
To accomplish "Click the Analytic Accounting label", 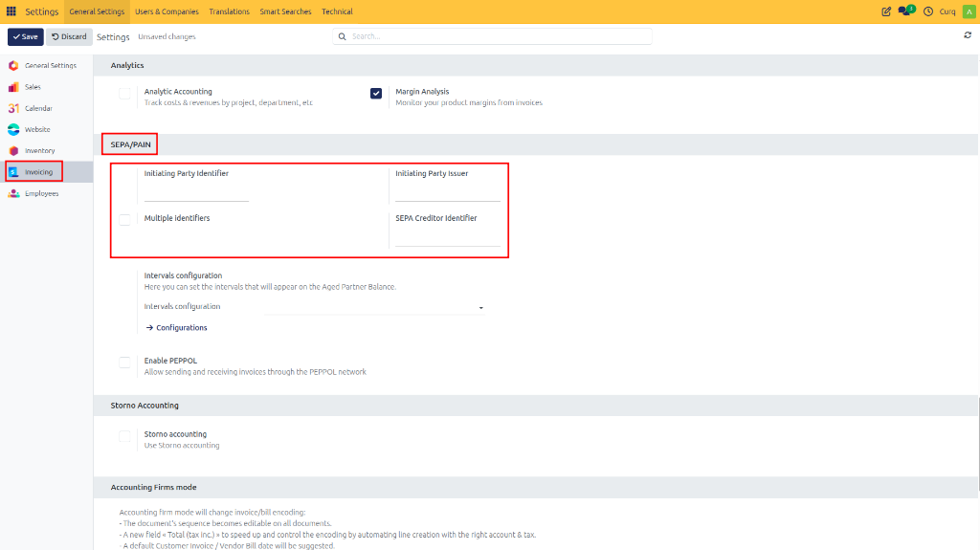I will (178, 91).
